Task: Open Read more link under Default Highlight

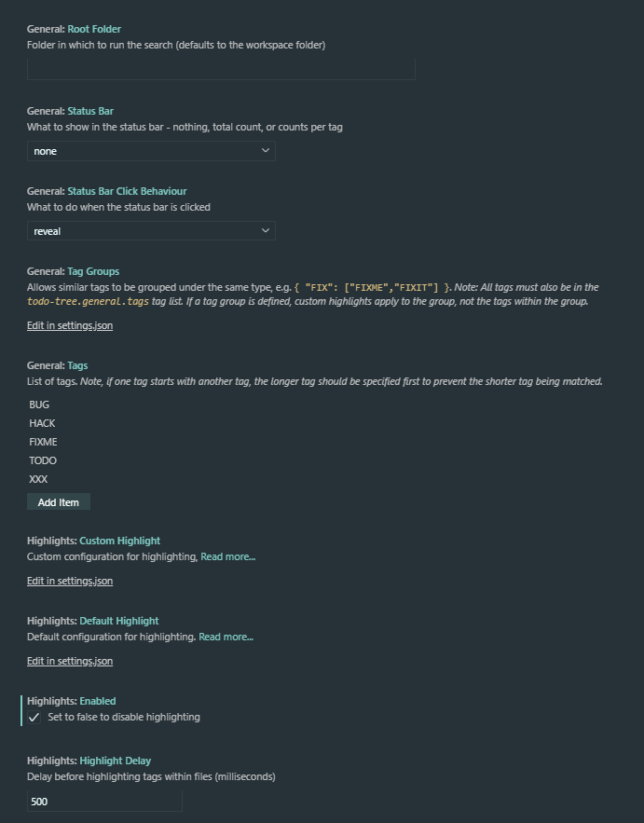Action: pyautogui.click(x=226, y=637)
